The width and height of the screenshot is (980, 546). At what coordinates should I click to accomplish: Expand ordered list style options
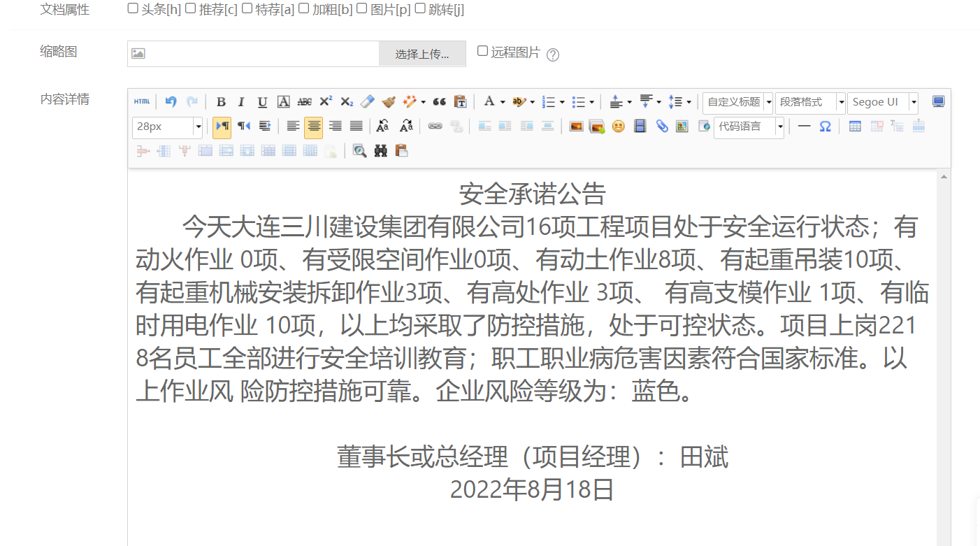coord(562,102)
